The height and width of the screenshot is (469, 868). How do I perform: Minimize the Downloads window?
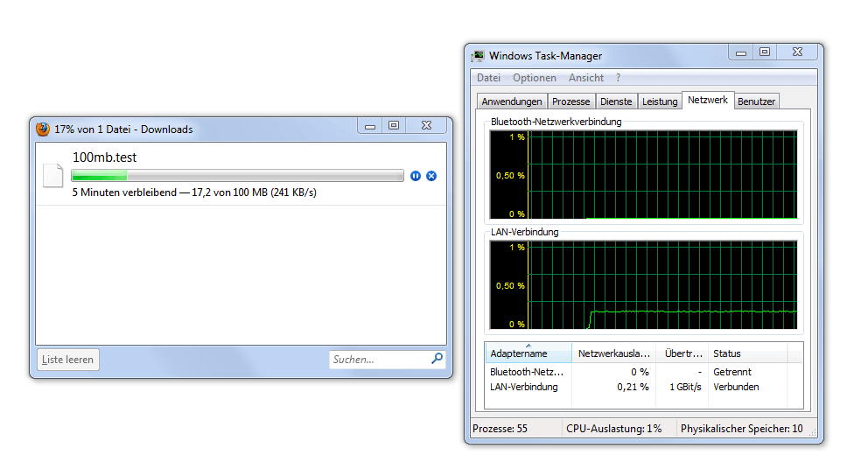(370, 126)
